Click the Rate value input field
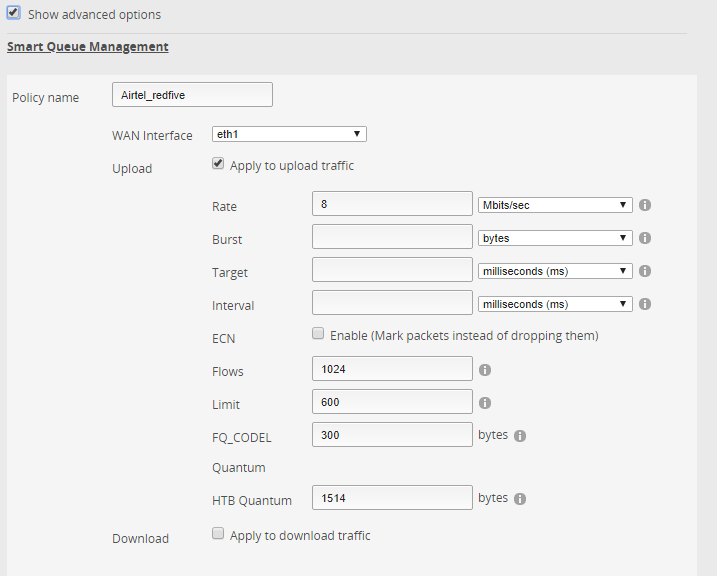The width and height of the screenshot is (717, 576). point(392,205)
